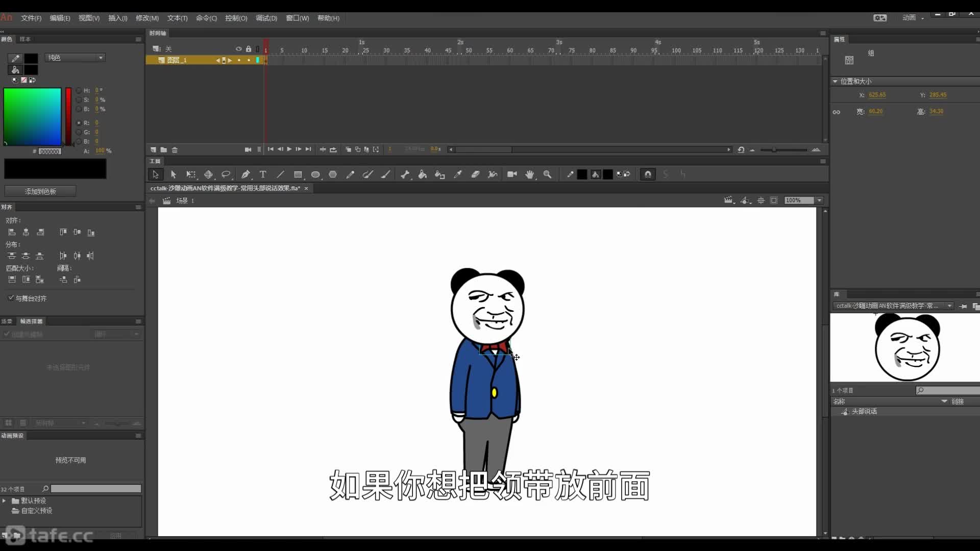The image size is (980, 551).
Task: Select the Subselection tool
Action: point(173,174)
